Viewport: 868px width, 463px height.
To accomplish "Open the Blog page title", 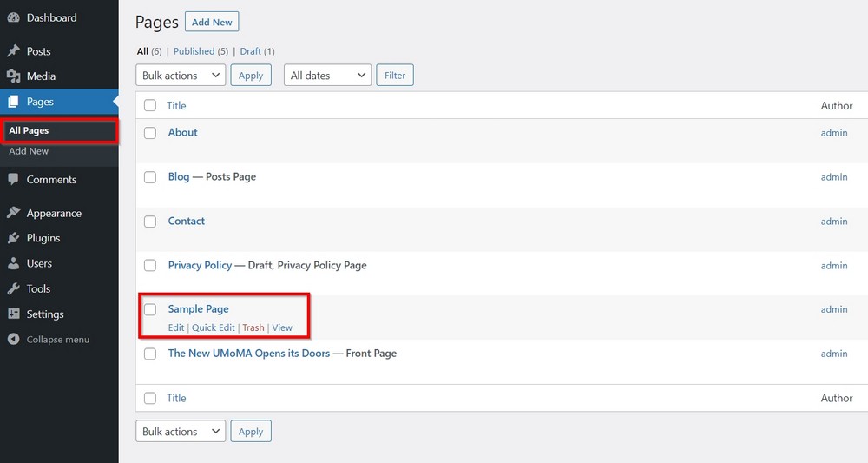I will [179, 176].
